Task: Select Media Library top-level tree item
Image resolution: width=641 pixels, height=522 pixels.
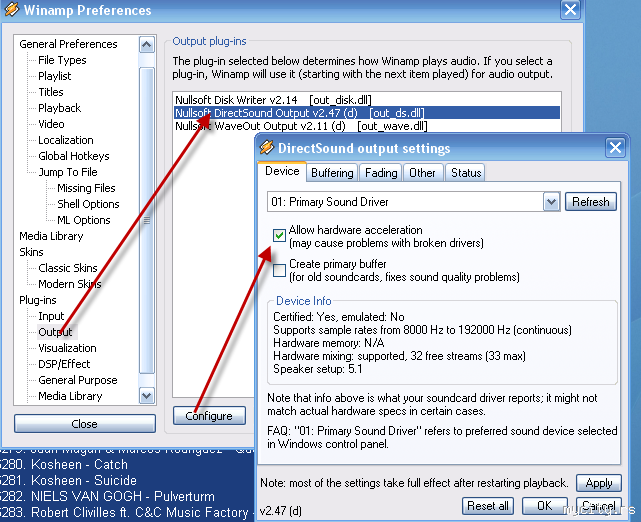Action: tap(51, 236)
